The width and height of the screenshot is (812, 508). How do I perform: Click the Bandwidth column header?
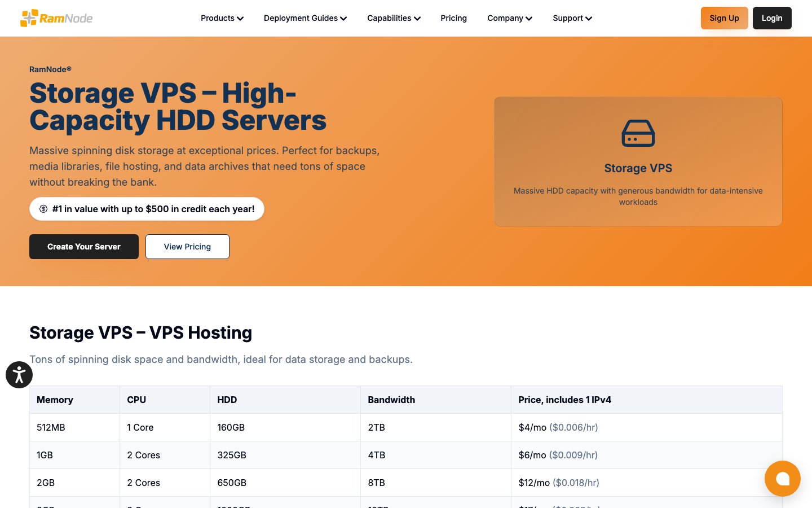(436, 400)
